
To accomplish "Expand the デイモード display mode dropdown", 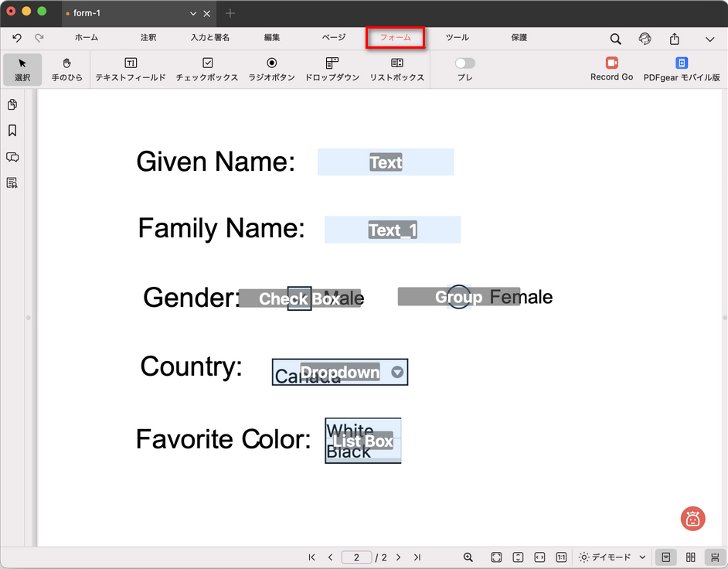I will 612,557.
